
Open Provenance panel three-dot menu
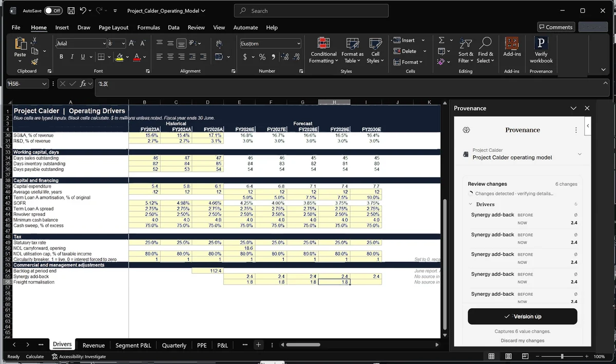576,130
